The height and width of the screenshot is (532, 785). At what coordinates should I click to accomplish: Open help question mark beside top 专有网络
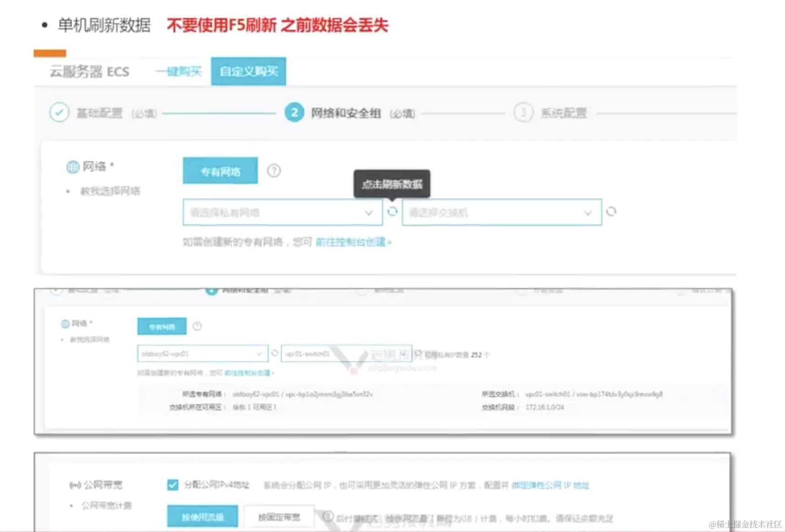[x=274, y=171]
